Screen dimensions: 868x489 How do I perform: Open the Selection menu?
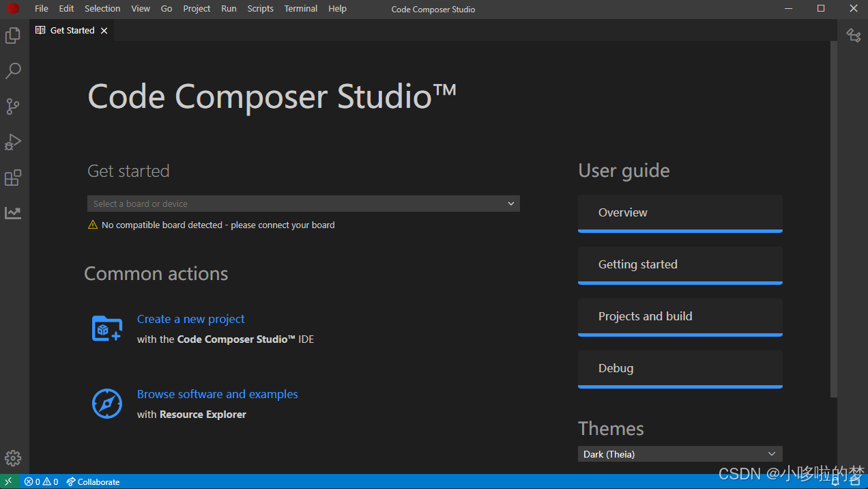[102, 9]
